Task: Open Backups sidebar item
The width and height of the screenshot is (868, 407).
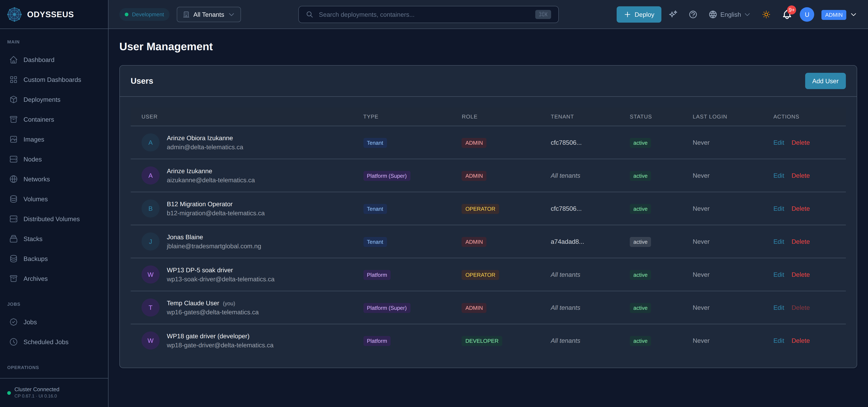Action: coord(54,258)
